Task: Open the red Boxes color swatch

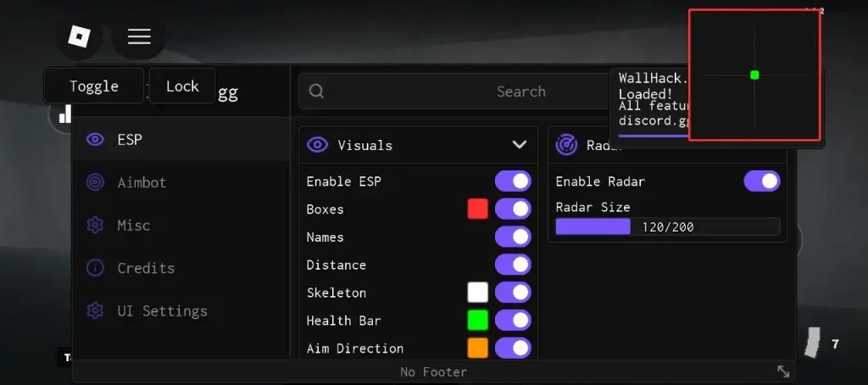Action: 478,209
